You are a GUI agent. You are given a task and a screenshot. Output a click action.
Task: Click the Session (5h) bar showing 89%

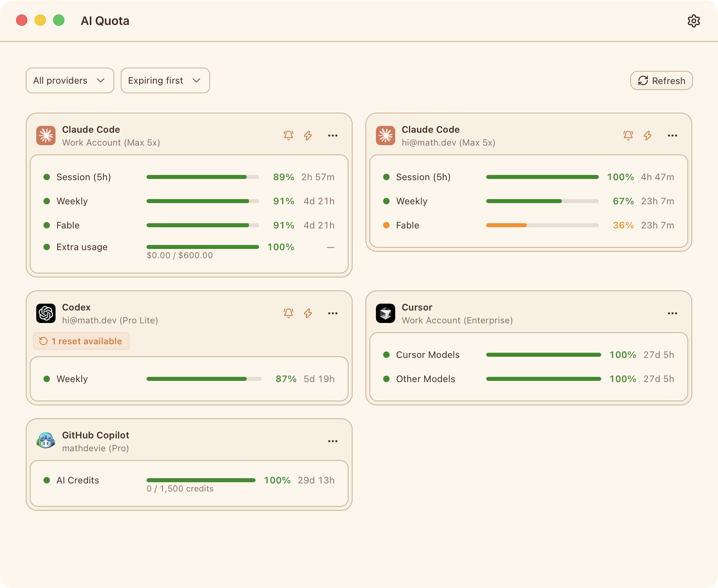coord(203,177)
